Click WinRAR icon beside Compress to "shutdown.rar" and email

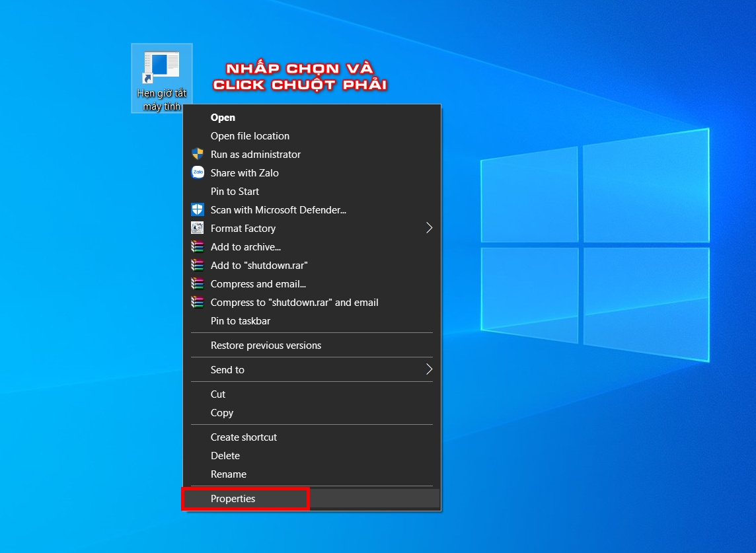coord(198,303)
